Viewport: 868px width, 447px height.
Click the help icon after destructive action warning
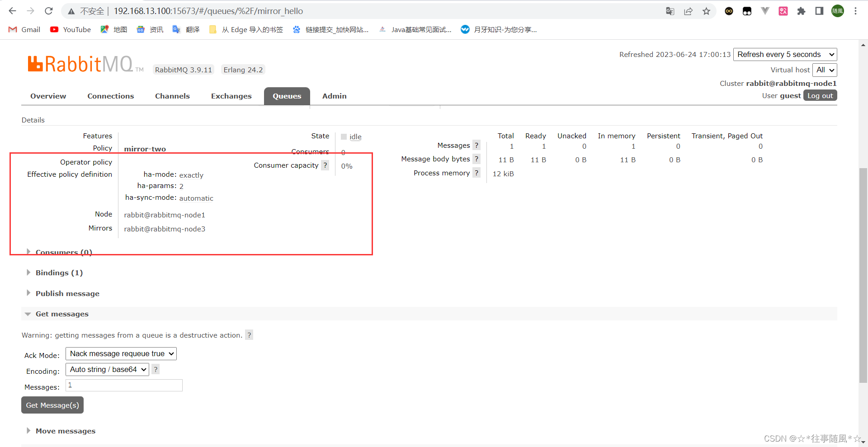click(x=249, y=335)
